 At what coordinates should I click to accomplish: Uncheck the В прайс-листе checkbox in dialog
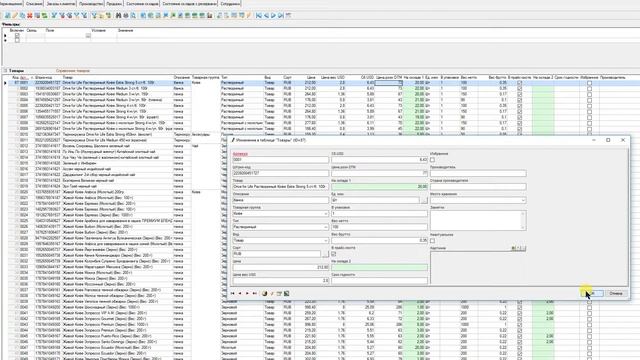(x=334, y=254)
